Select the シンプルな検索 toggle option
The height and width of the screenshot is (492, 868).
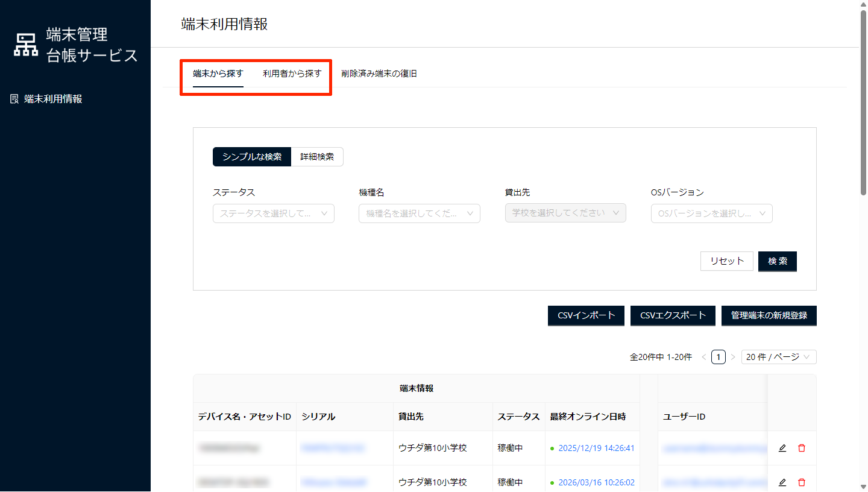(252, 157)
